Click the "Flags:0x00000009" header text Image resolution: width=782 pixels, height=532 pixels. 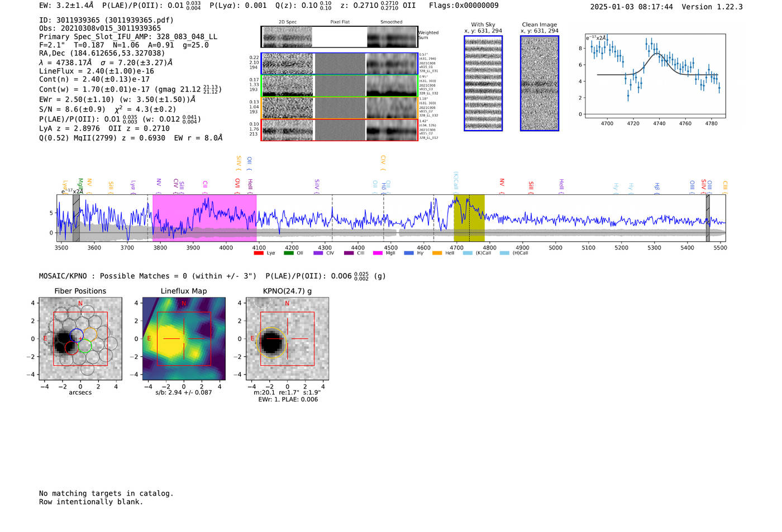coord(464,6)
